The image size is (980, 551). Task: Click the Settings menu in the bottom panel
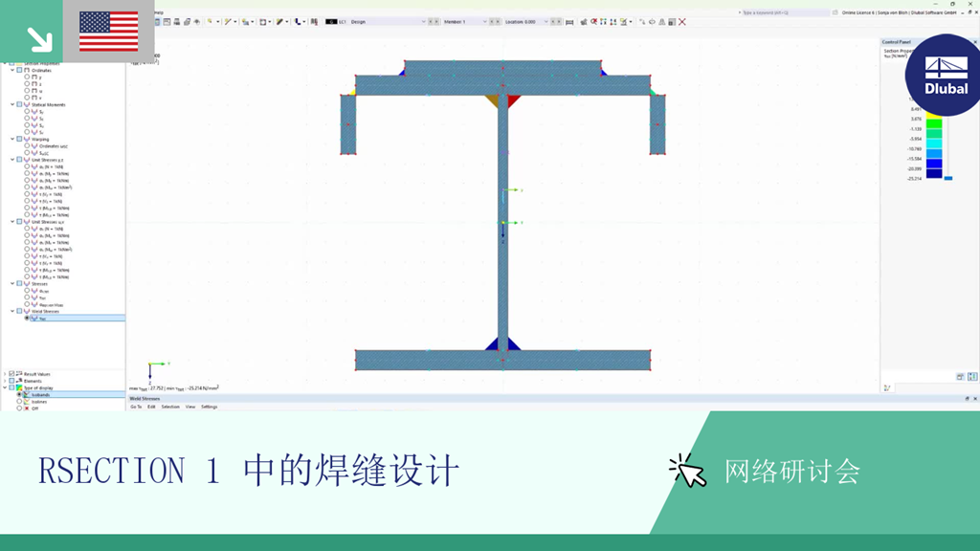point(210,407)
